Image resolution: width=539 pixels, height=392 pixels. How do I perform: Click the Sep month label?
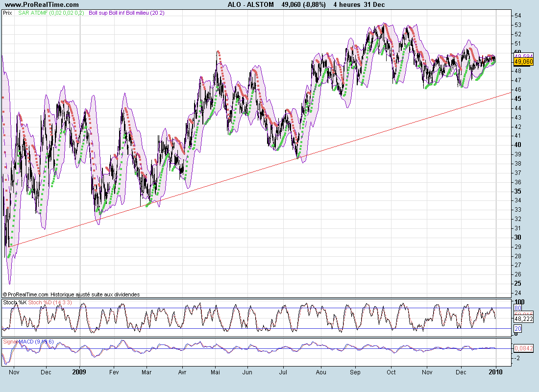click(355, 372)
